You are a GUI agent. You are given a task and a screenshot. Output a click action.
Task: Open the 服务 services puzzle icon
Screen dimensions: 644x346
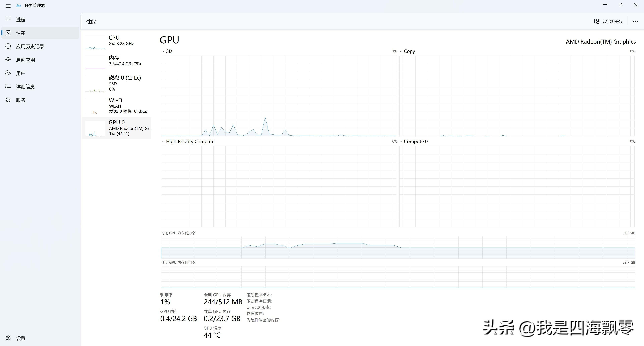[8, 100]
